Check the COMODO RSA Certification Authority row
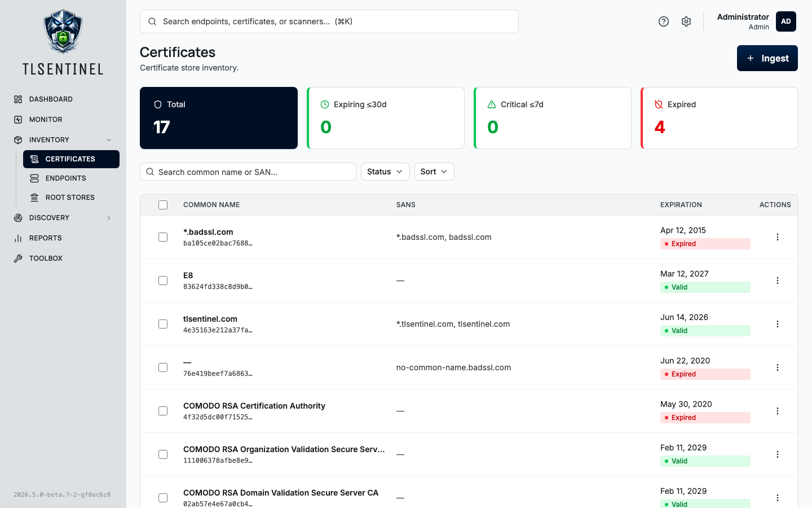 point(163,411)
